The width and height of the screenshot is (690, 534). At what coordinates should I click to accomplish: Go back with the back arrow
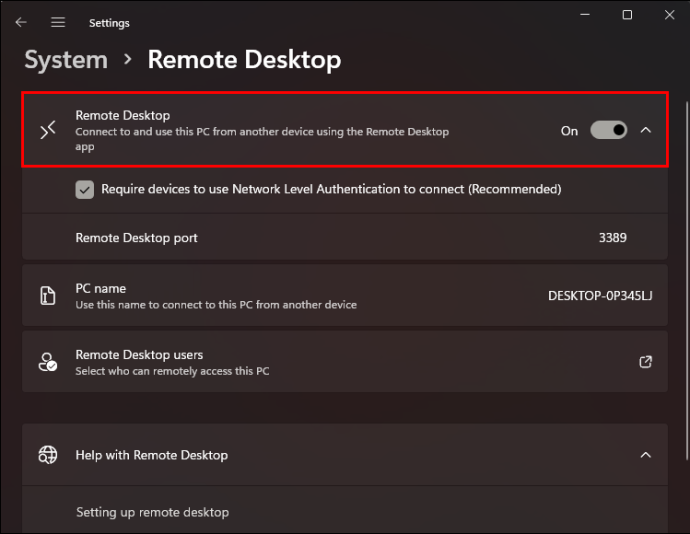coord(21,22)
